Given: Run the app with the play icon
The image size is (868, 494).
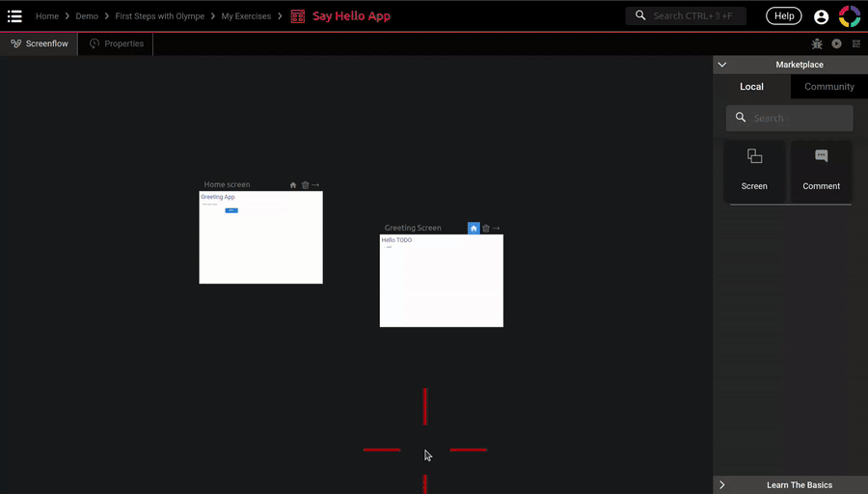Looking at the screenshot, I should coord(836,43).
